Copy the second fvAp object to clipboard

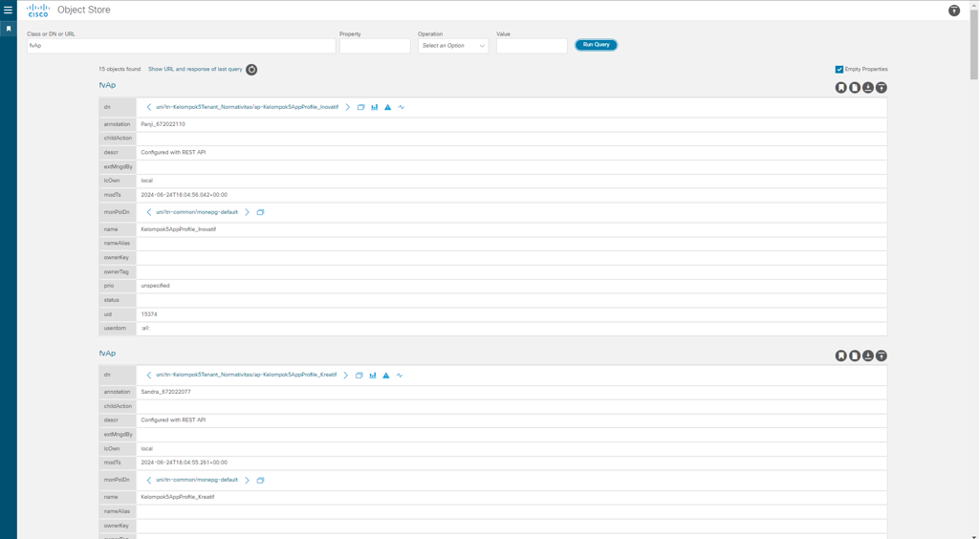pos(855,356)
